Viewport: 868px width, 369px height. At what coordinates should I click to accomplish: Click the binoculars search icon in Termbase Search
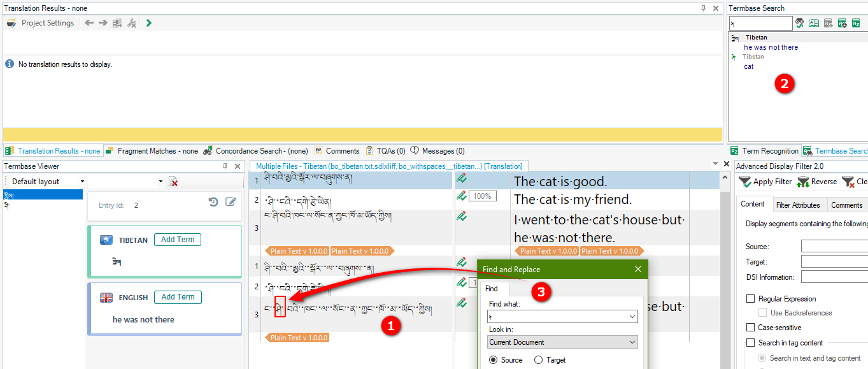[x=800, y=23]
